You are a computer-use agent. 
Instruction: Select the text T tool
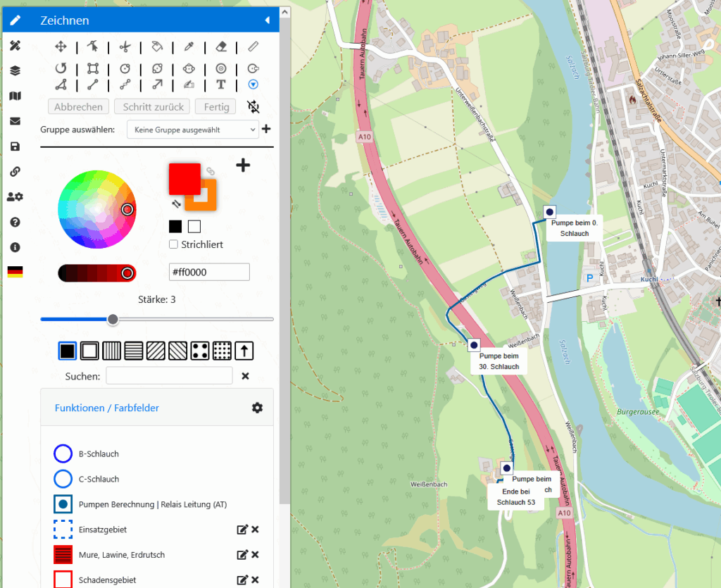(221, 85)
